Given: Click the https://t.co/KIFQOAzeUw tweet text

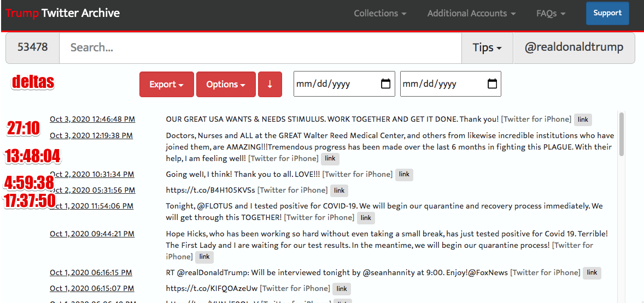Looking at the screenshot, I should (x=212, y=288).
